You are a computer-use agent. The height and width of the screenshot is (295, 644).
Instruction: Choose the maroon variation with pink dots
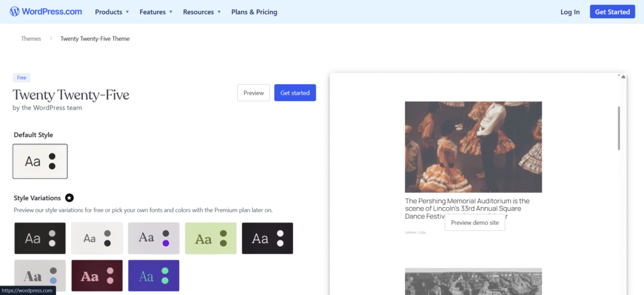point(97,276)
